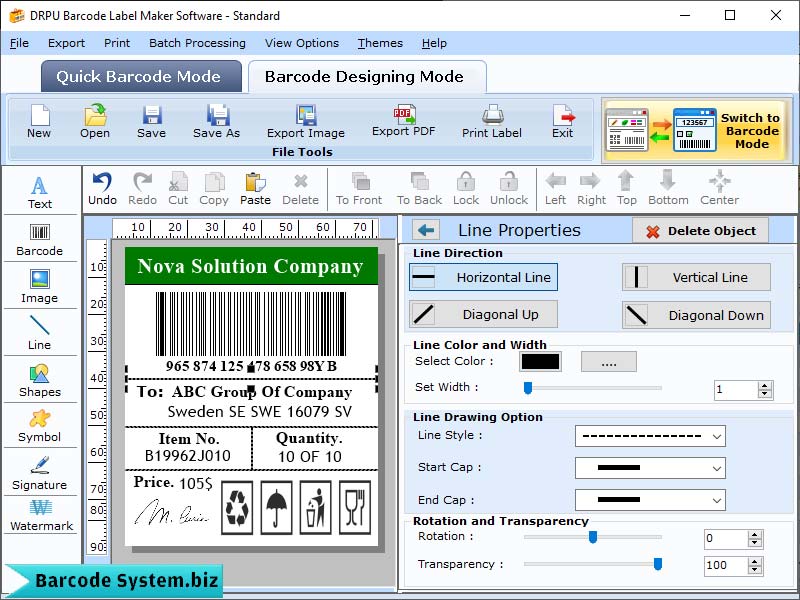Click the barcode on the label canvas
This screenshot has width=800, height=600.
tap(251, 323)
